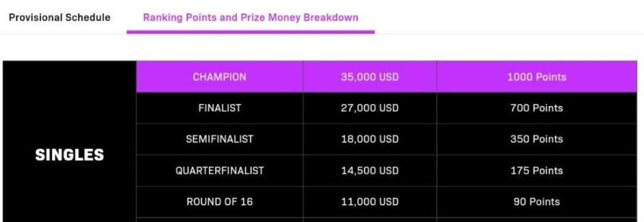The image size is (644, 222).
Task: Click the purple champion header row
Action: click(386, 77)
